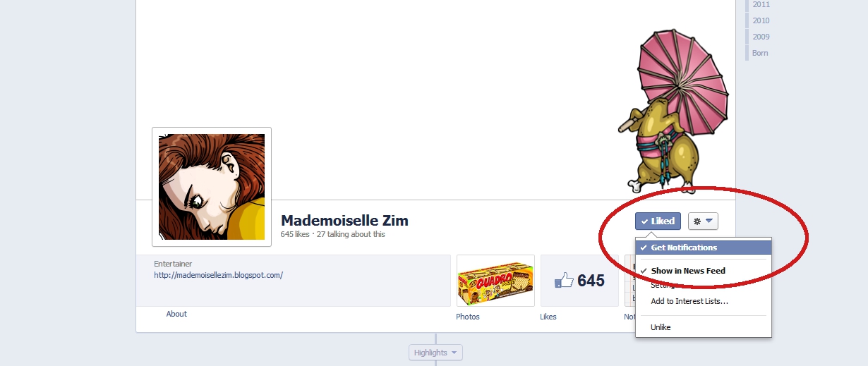The height and width of the screenshot is (366, 868).
Task: Click the About link
Action: [176, 314]
